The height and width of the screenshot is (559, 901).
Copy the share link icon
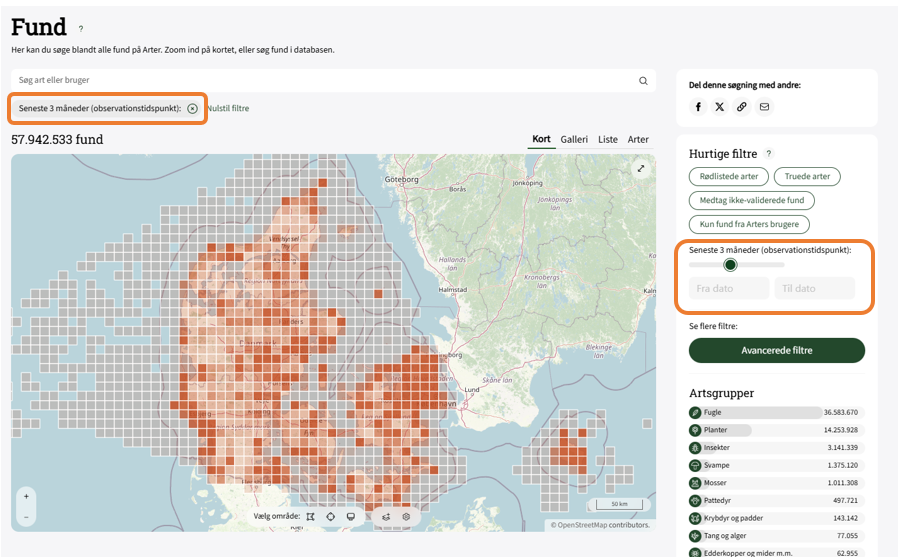point(742,107)
